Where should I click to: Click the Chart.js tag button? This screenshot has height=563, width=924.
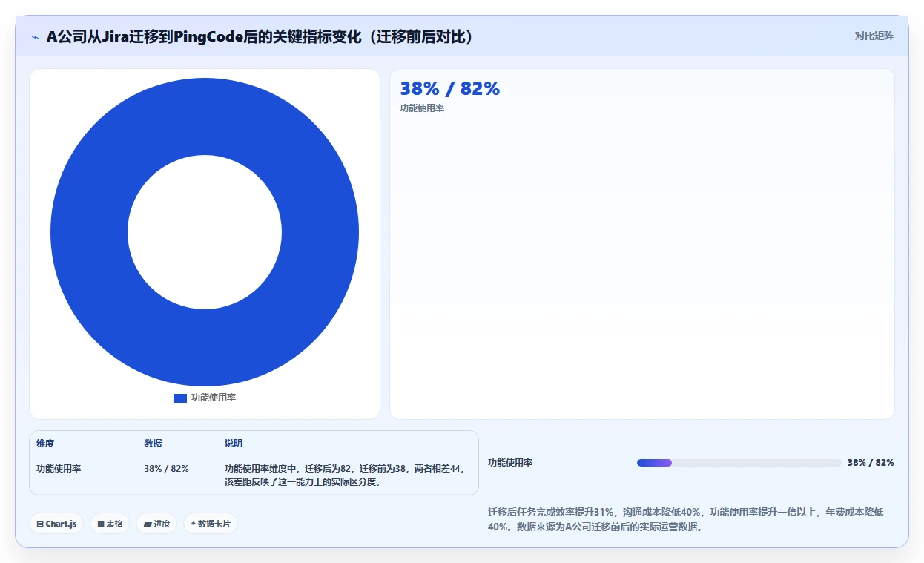click(x=56, y=524)
